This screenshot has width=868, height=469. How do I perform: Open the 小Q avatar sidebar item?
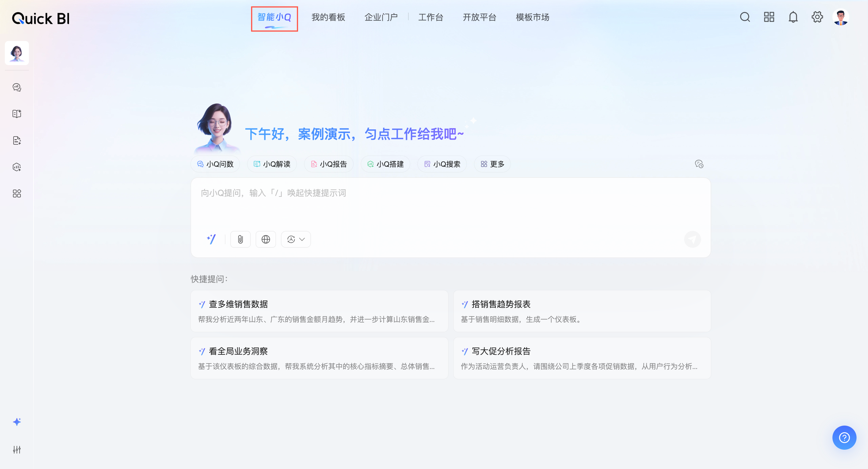click(17, 53)
